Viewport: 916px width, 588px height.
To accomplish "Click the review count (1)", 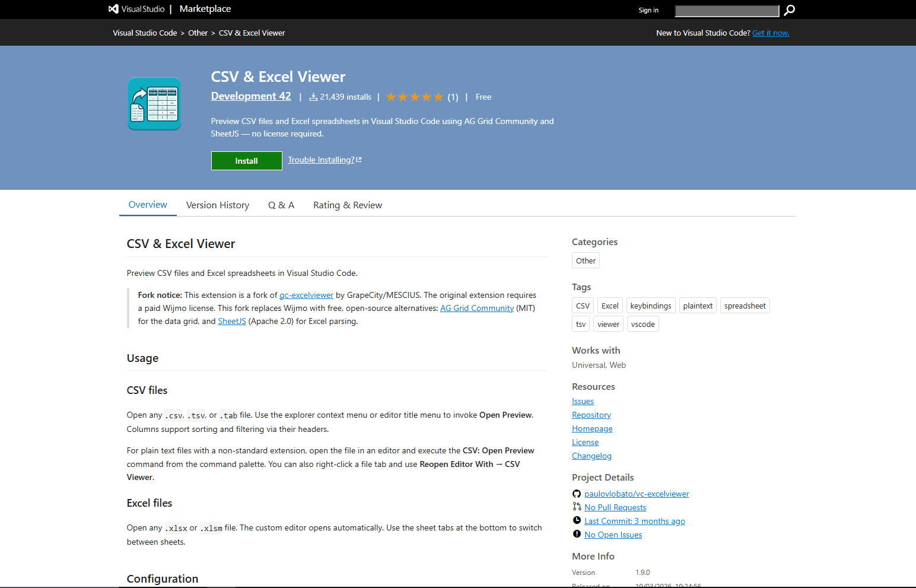I will 453,97.
